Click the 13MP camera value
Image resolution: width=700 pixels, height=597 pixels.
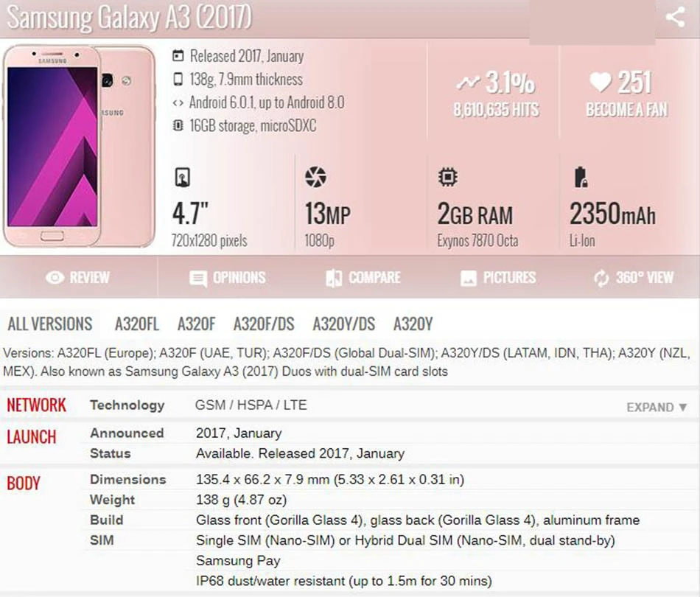(328, 214)
